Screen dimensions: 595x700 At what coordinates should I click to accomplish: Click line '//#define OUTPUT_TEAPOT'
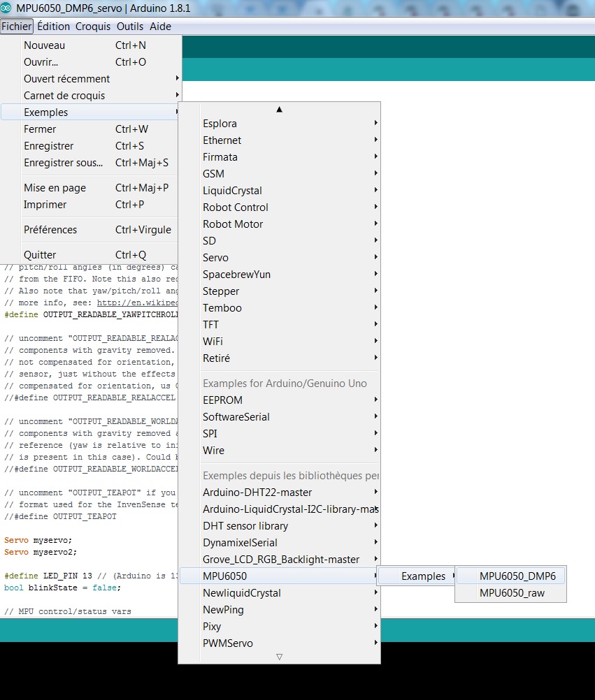click(60, 516)
